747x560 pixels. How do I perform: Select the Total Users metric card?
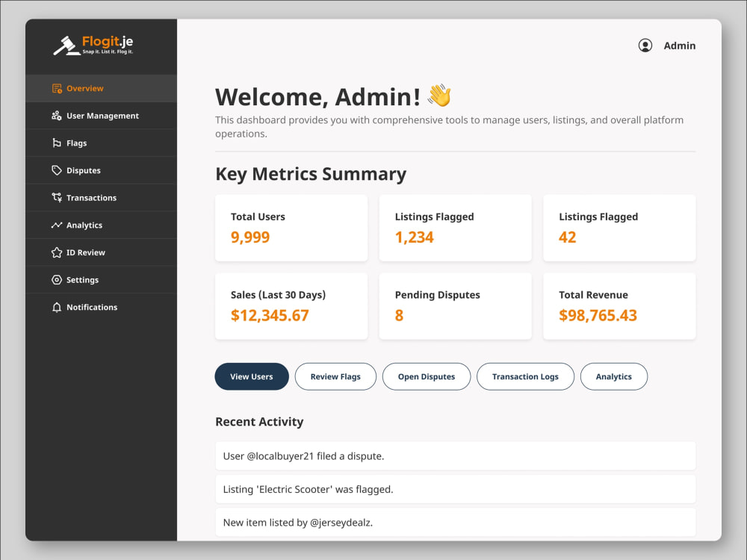pos(291,228)
